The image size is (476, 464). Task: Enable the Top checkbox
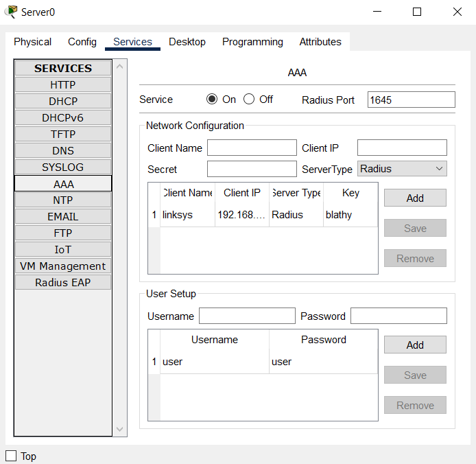tap(11, 456)
